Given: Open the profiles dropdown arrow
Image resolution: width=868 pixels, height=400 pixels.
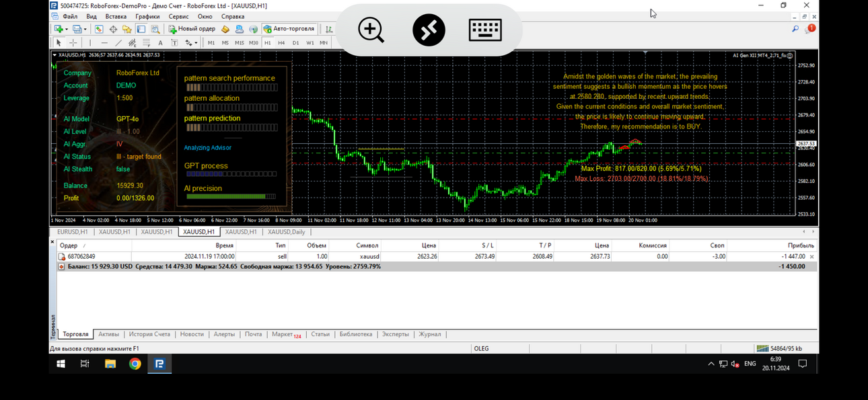Looking at the screenshot, I should (x=85, y=30).
